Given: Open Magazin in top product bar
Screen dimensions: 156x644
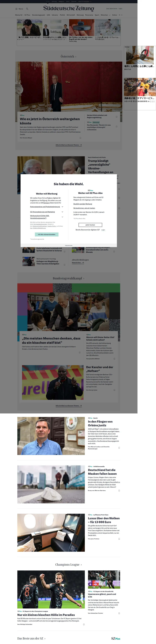Looking at the screenshot, I should [61, 2].
